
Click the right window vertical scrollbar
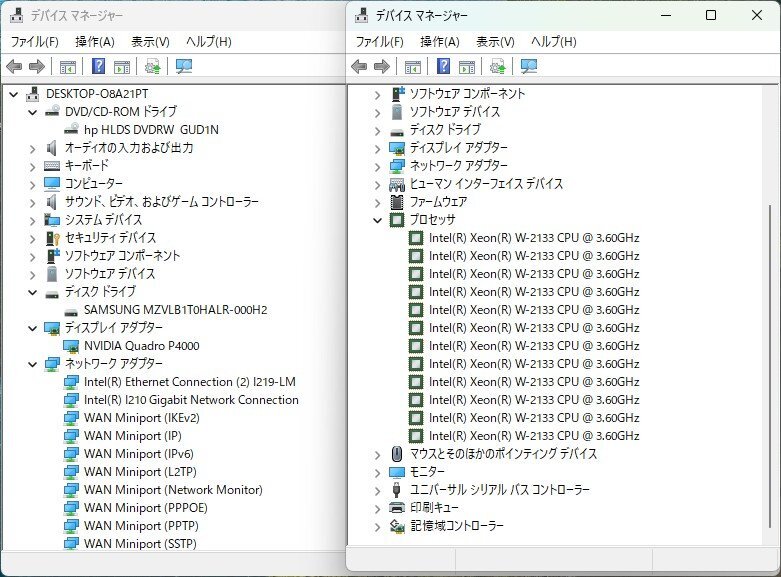770,366
